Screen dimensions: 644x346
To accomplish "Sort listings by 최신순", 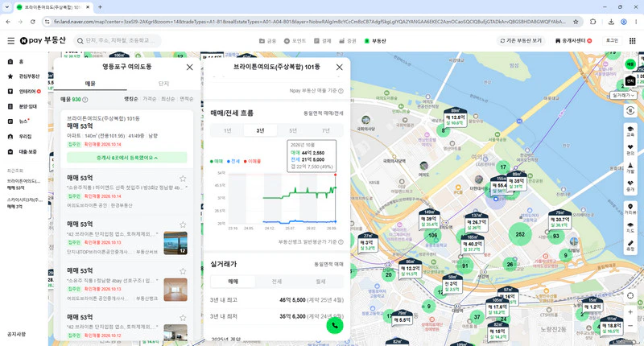I will (x=167, y=99).
